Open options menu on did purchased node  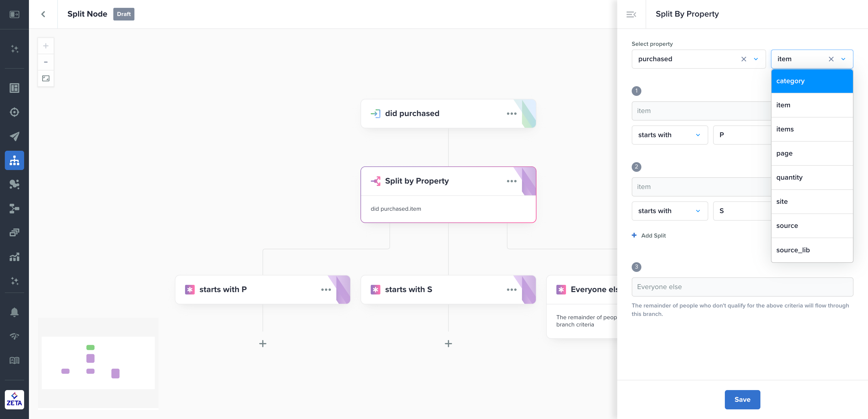511,114
